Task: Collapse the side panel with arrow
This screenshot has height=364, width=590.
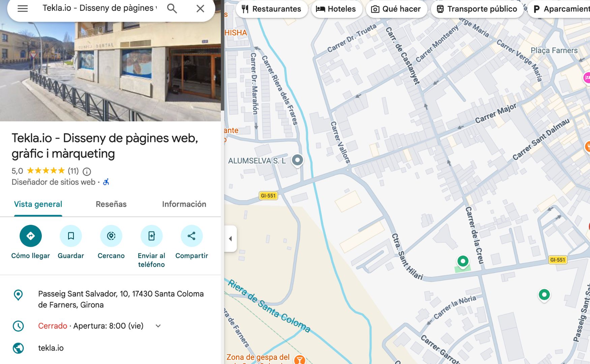Action: (231, 239)
